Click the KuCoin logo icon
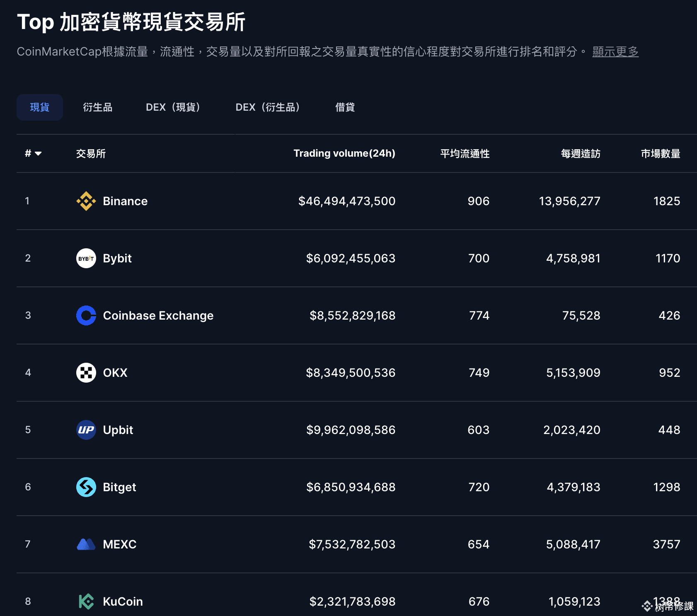 [x=86, y=601]
